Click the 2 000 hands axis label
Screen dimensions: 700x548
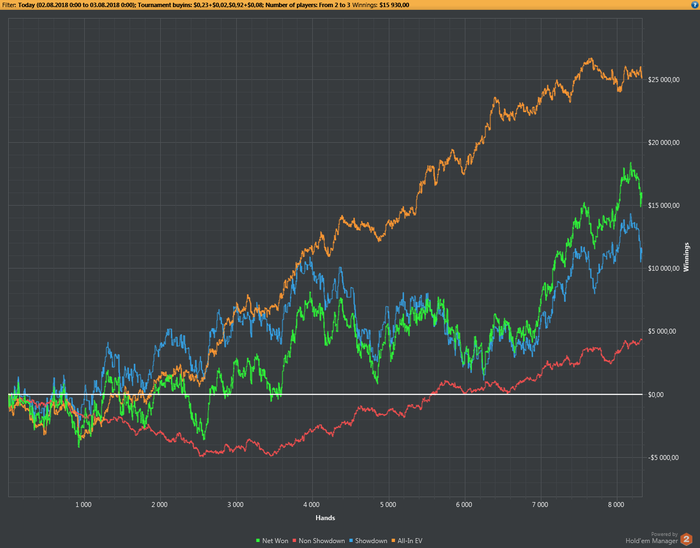pyautogui.click(x=159, y=505)
